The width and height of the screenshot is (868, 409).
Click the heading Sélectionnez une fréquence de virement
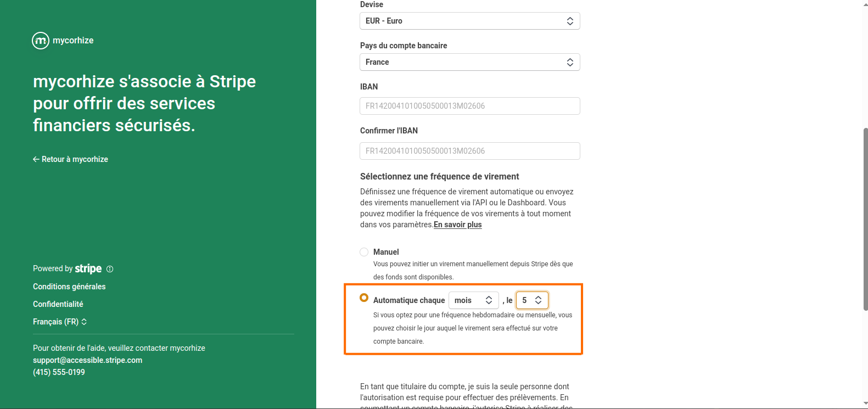coord(440,176)
